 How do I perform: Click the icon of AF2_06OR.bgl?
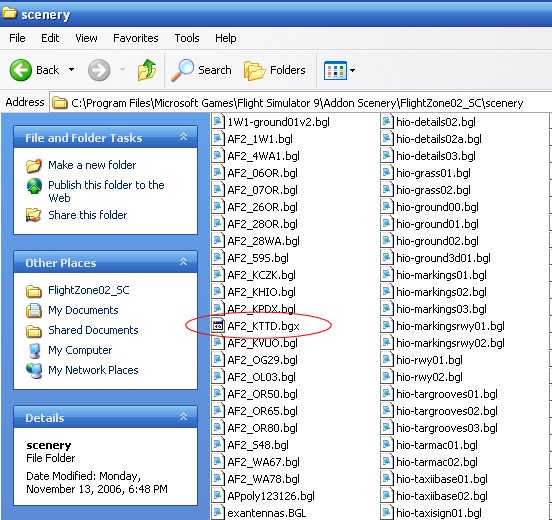click(x=218, y=173)
